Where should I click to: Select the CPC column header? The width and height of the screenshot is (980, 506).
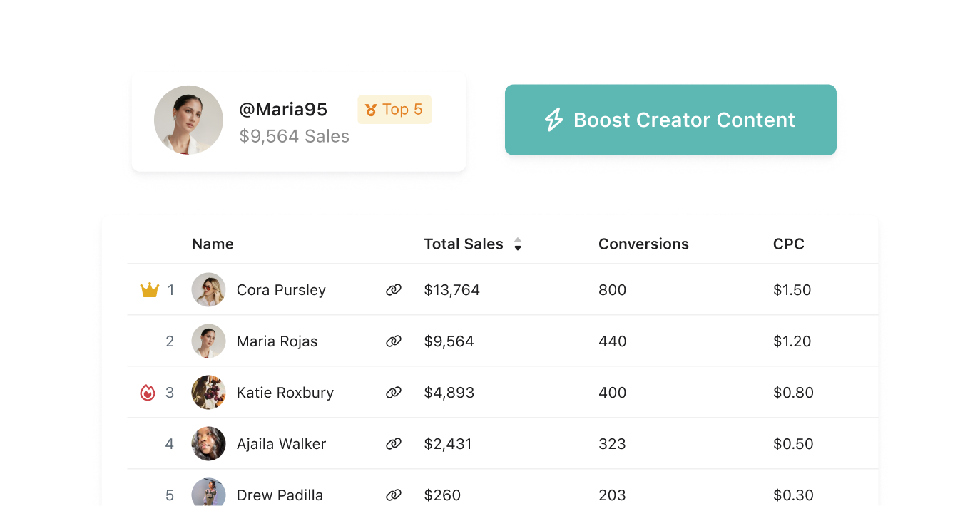point(788,244)
